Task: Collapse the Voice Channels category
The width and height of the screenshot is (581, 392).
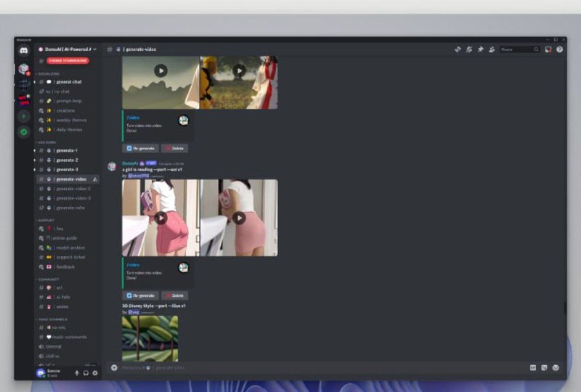Action: click(x=52, y=319)
